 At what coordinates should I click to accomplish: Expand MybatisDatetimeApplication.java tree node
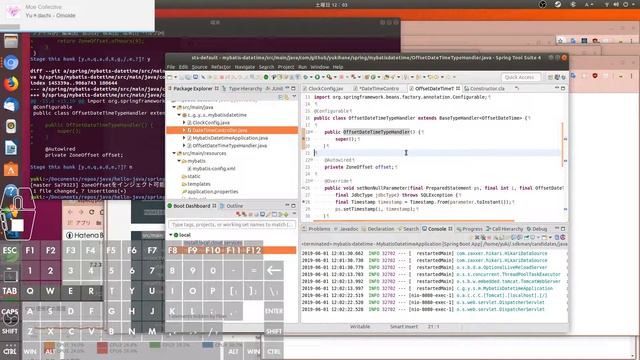(x=184, y=138)
